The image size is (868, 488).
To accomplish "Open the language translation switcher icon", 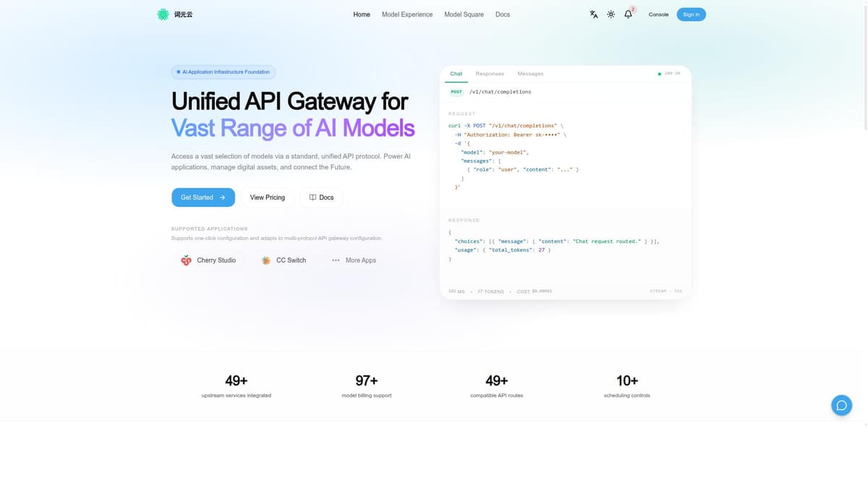I will click(594, 14).
